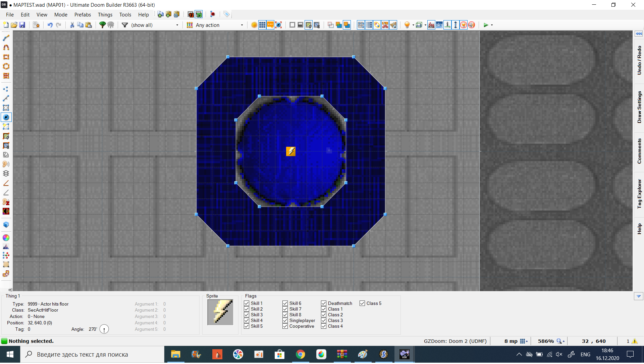This screenshot has height=364, width=644.
Task: Select Draw Curve tool in left sidebar
Action: [x=6, y=47]
